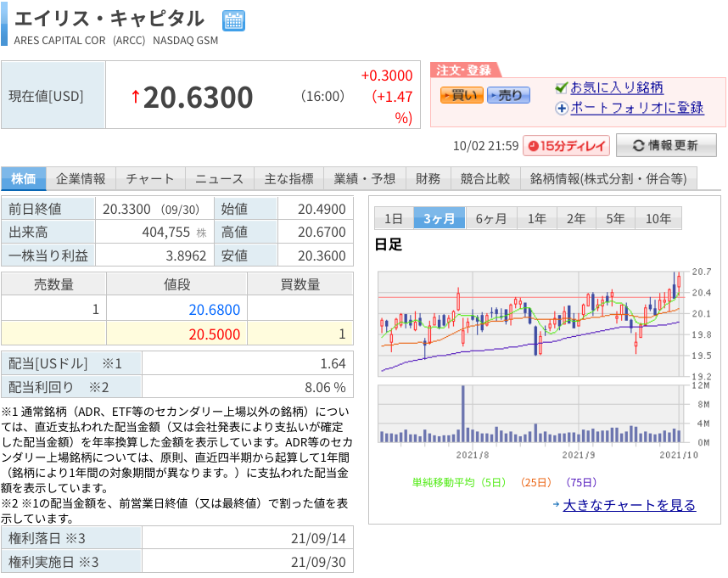Switch to the チャート tab
Viewport: 728px width, 578px height.
150,179
